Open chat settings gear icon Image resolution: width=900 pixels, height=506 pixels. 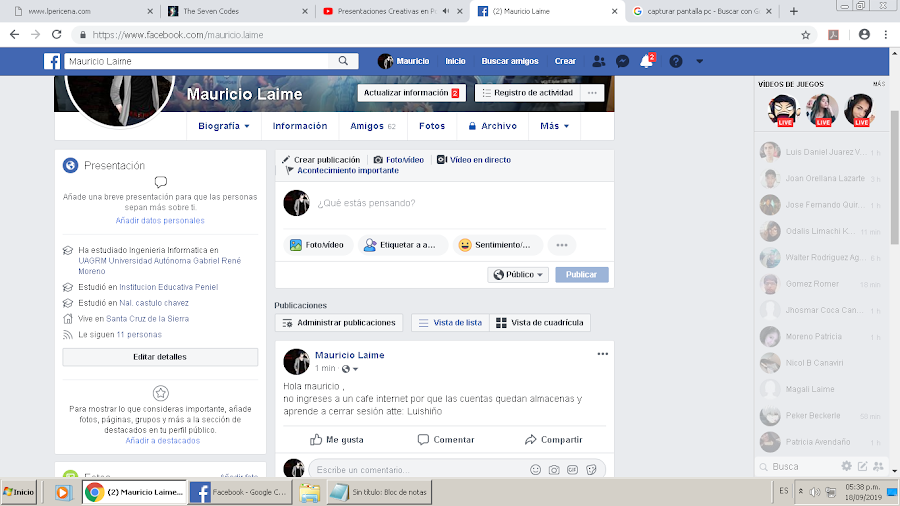[846, 466]
